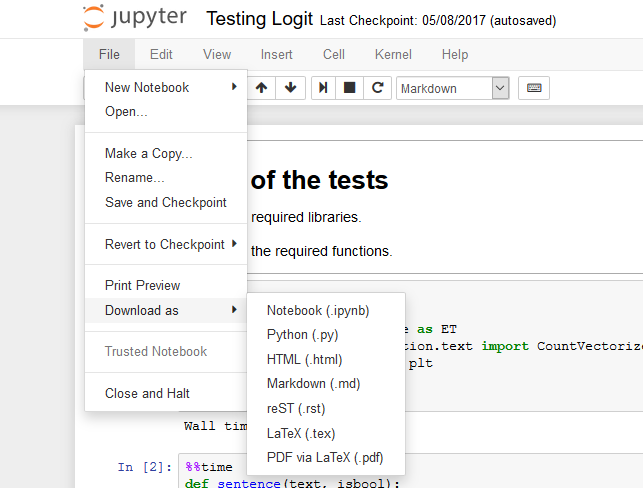Interrupt the kernel stop button

349,88
